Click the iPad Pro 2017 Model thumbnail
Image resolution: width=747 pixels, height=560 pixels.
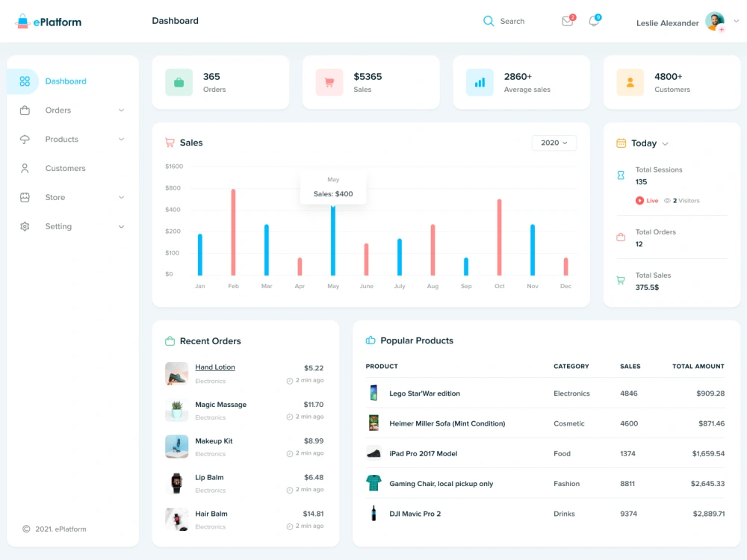[373, 453]
